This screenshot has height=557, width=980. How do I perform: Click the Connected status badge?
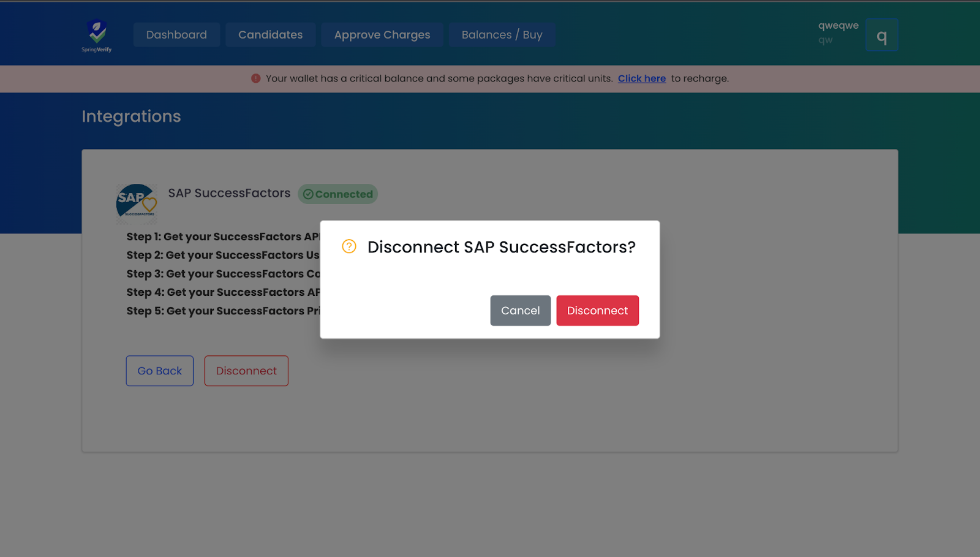coord(337,194)
